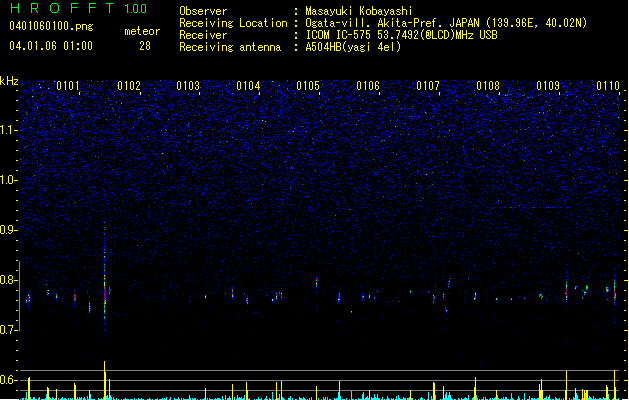
Task: Click the date stamp 04.01.06 01:00
Action: coord(51,46)
